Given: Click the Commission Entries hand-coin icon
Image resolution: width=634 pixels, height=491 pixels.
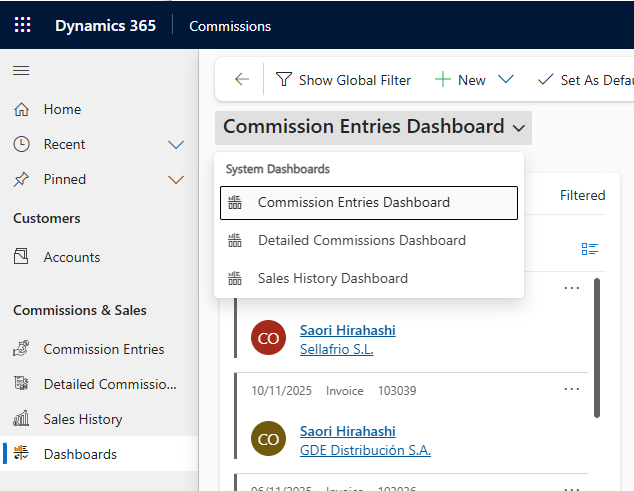Looking at the screenshot, I should (21, 348).
